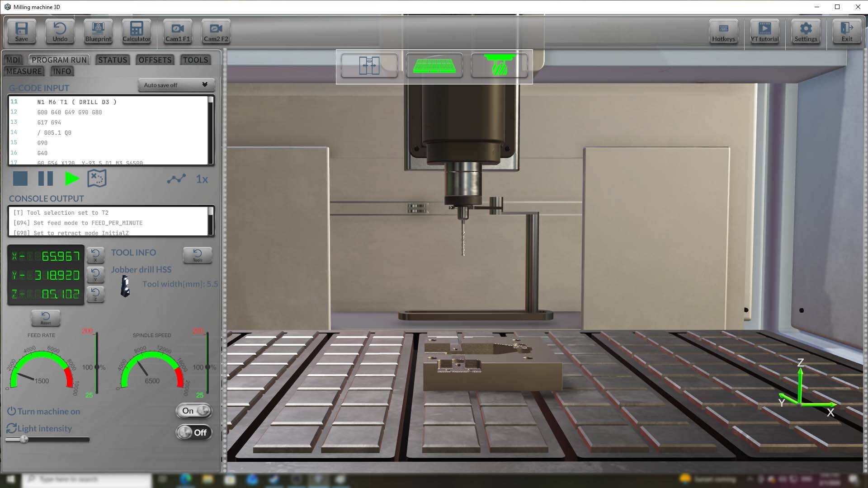The height and width of the screenshot is (488, 868).
Task: Switch to Cam2 F2 camera view
Action: pyautogui.click(x=216, y=32)
